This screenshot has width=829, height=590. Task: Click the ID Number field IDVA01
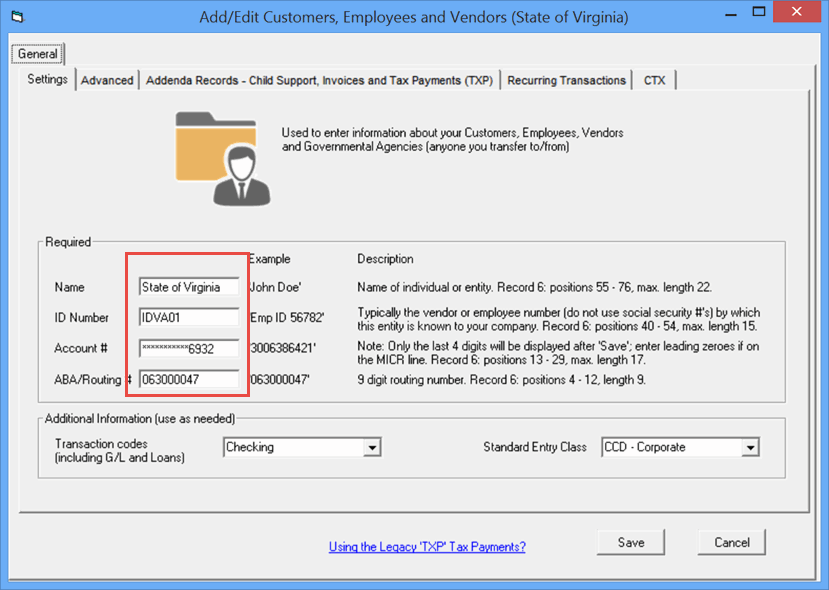click(189, 318)
